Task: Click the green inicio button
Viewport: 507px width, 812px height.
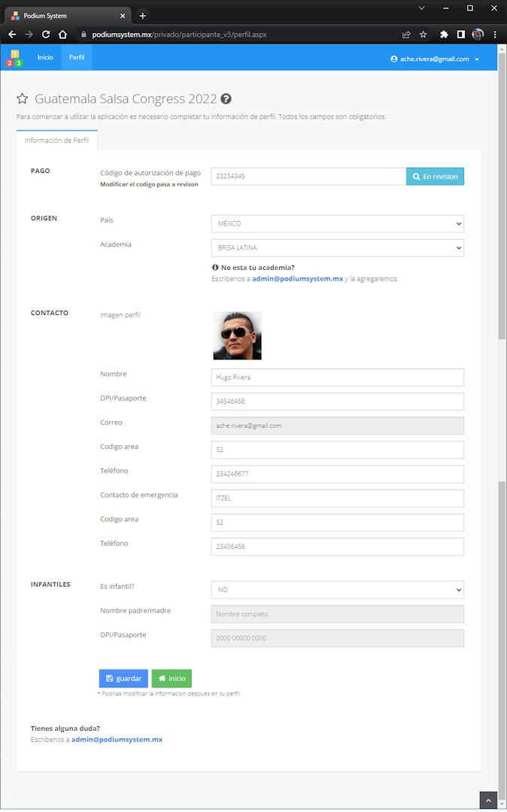Action: [172, 678]
